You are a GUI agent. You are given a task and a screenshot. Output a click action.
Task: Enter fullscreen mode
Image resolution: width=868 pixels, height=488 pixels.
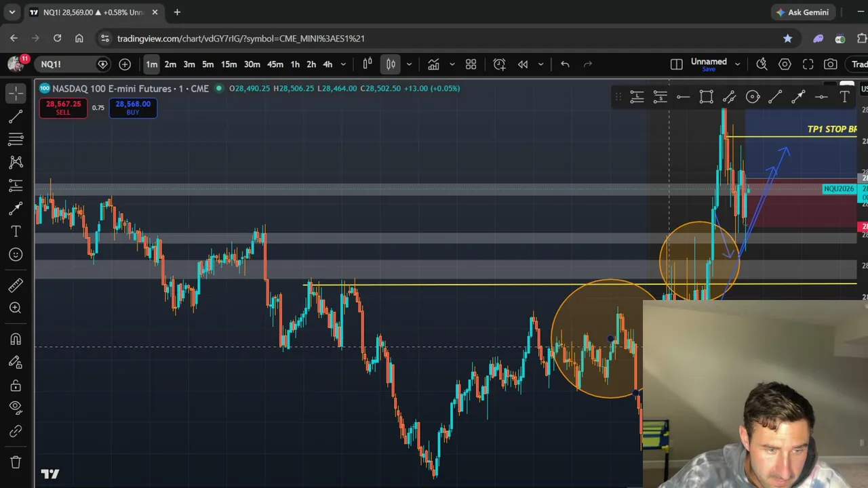[x=808, y=64]
